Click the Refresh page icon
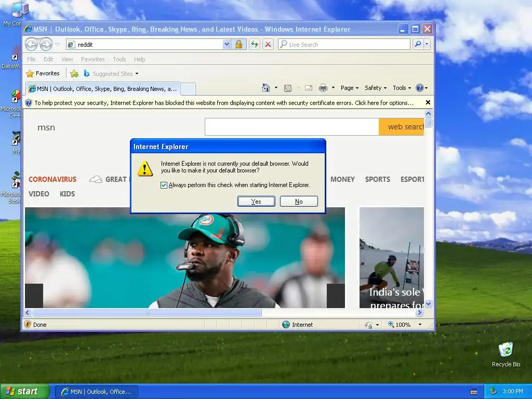 point(255,45)
